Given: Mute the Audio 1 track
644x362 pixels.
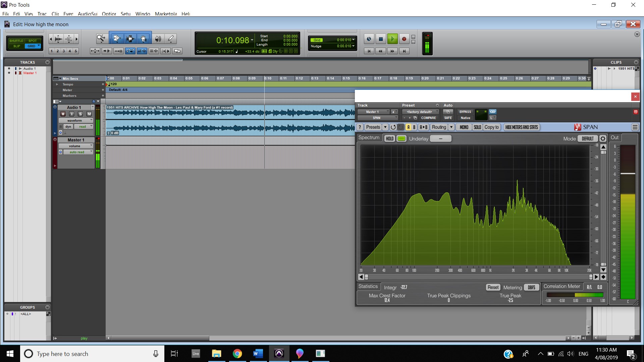Looking at the screenshot, I should click(89, 114).
